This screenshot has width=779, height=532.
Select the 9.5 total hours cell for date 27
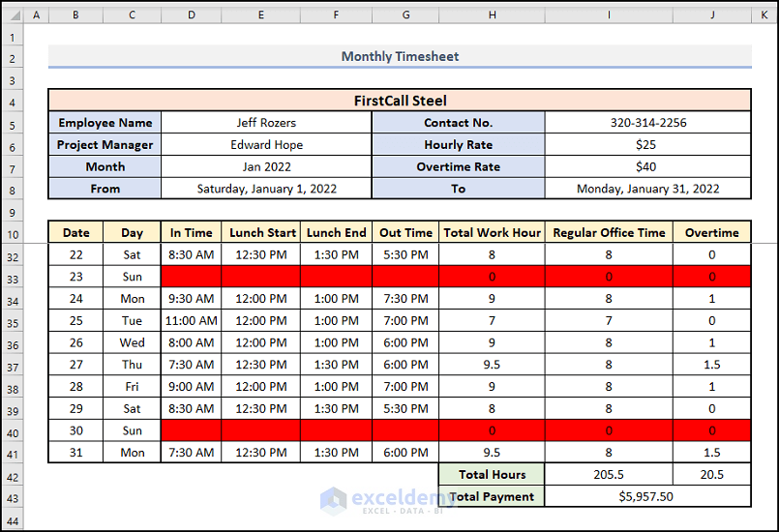point(492,364)
